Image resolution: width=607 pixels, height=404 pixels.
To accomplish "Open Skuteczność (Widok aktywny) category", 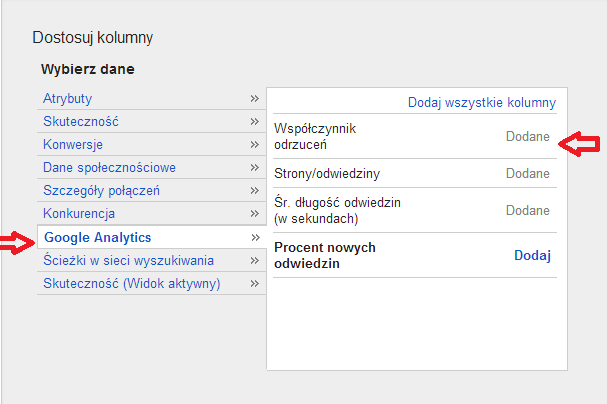I will 131,283.
